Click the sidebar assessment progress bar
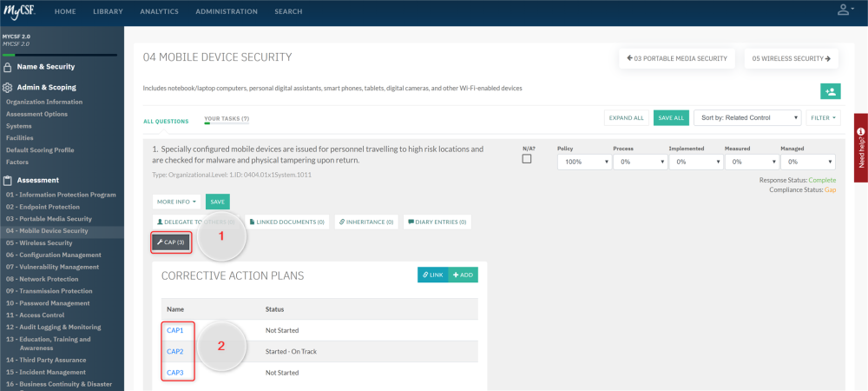The width and height of the screenshot is (868, 391). (x=60, y=55)
